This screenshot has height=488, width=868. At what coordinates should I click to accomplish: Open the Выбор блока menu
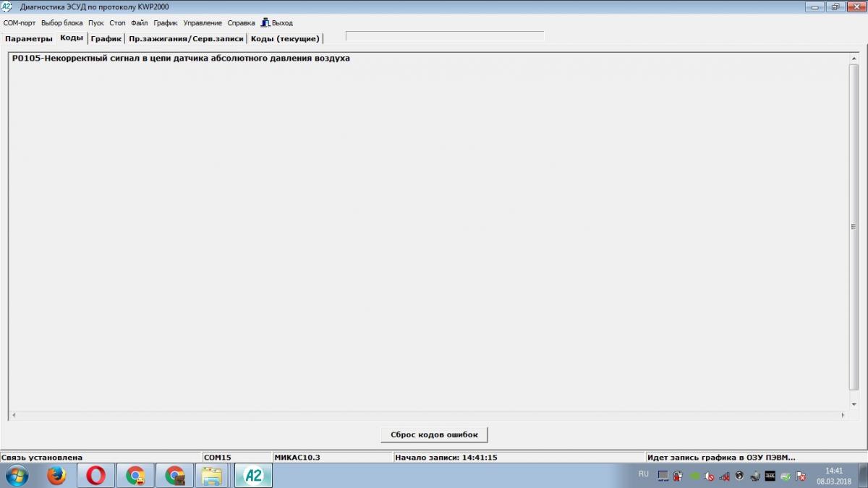[61, 23]
